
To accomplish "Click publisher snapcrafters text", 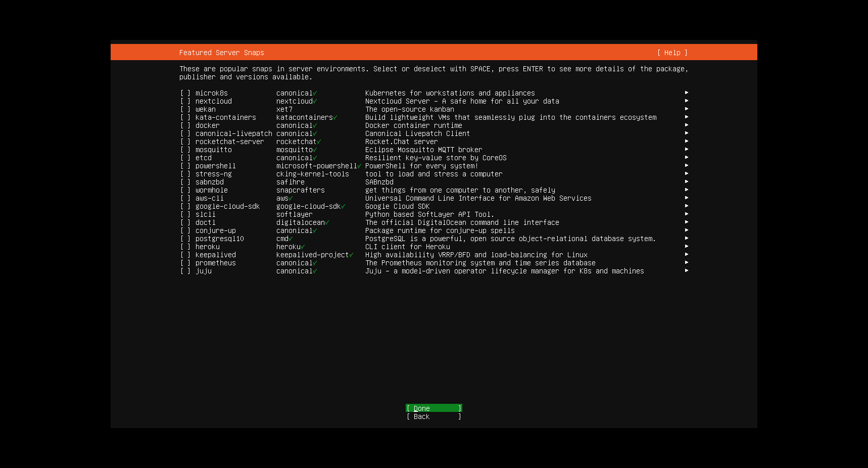I will pos(301,190).
